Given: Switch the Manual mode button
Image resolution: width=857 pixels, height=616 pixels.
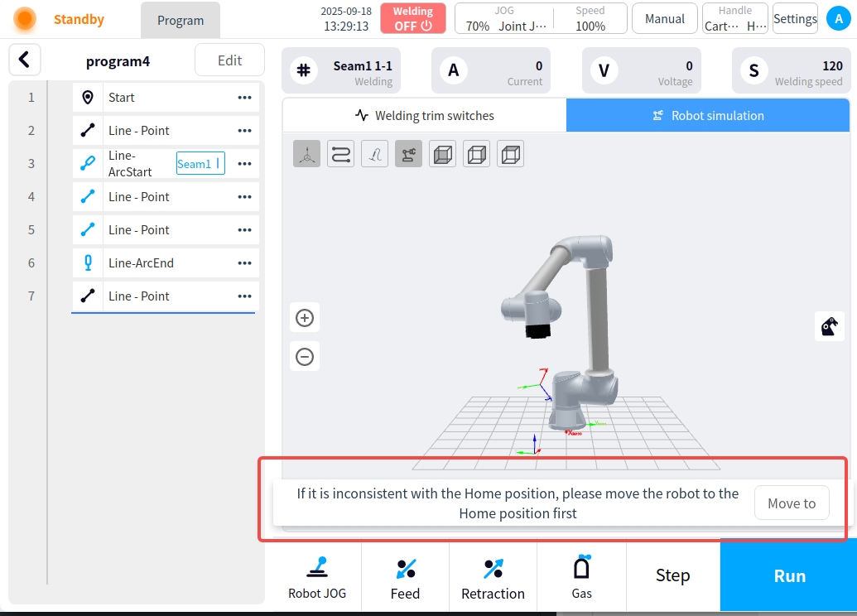Looking at the screenshot, I should coord(664,18).
